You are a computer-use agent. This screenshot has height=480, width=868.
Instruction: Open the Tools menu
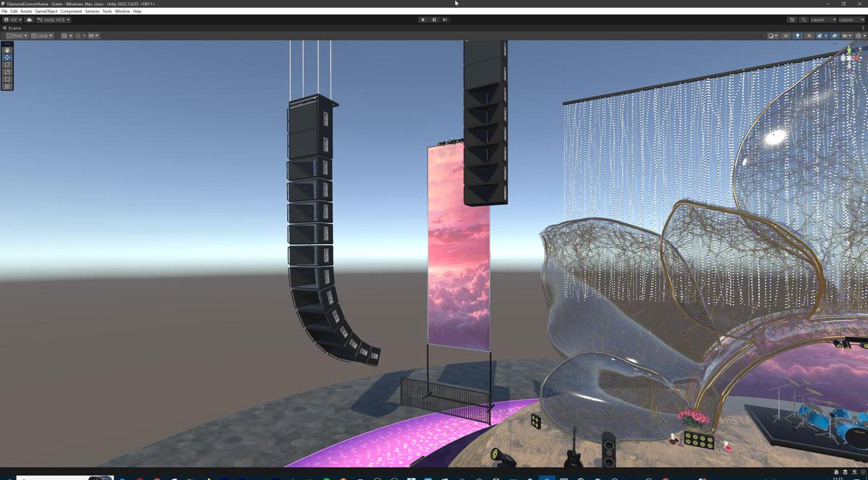pyautogui.click(x=107, y=12)
